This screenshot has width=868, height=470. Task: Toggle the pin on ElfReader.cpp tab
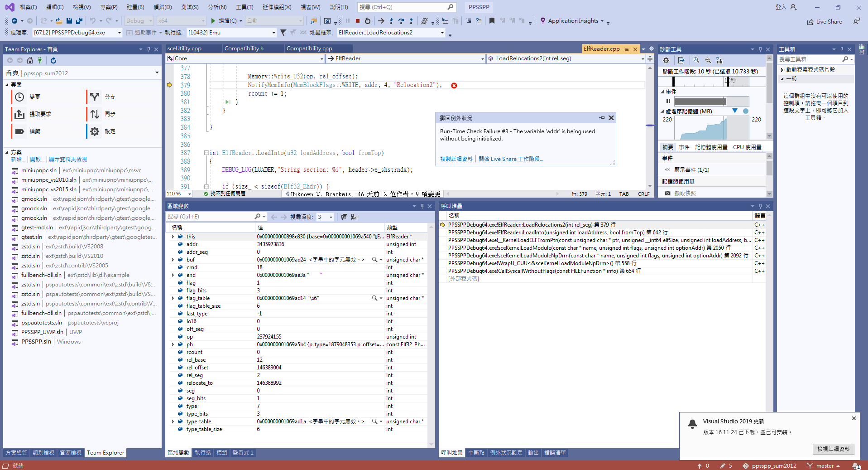627,49
